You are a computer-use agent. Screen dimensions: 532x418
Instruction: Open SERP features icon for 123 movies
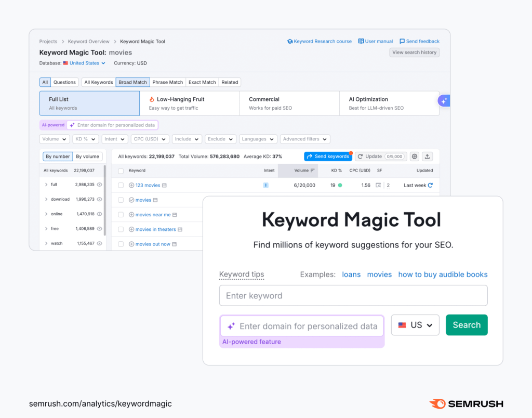click(x=378, y=185)
